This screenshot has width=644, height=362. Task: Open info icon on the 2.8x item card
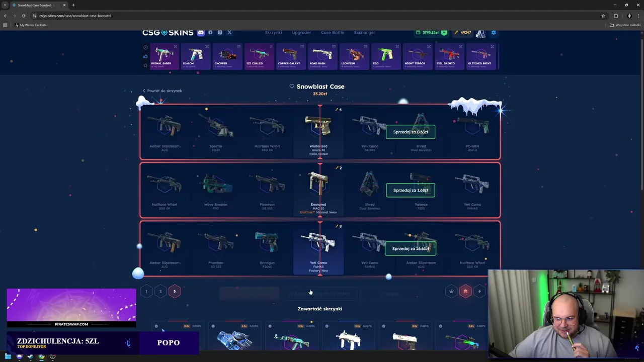pyautogui.click(x=327, y=326)
